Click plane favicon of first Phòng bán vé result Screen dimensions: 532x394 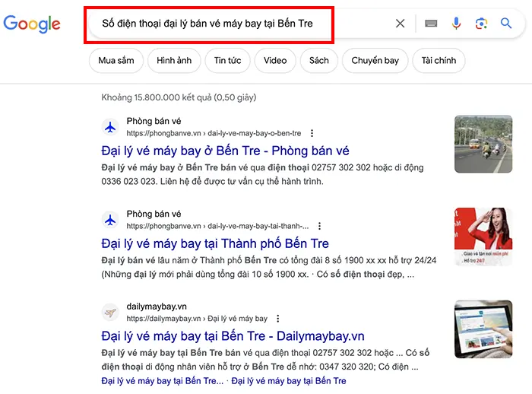pos(110,127)
